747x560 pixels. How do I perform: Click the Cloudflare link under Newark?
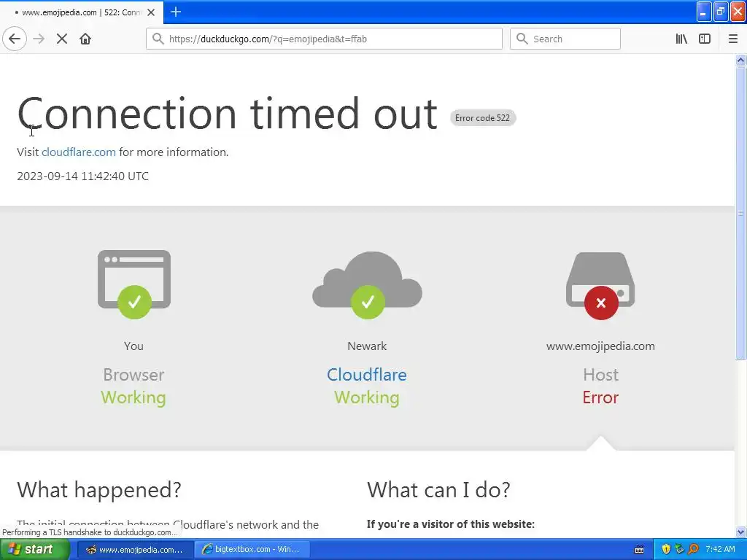pyautogui.click(x=367, y=375)
